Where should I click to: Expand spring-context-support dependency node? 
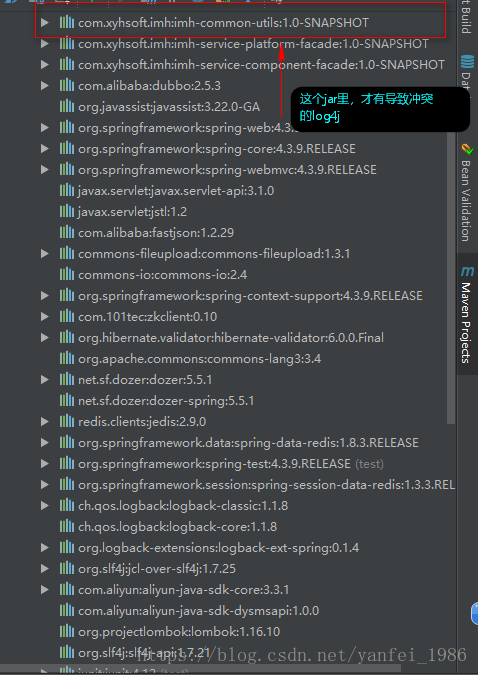[x=45, y=296]
